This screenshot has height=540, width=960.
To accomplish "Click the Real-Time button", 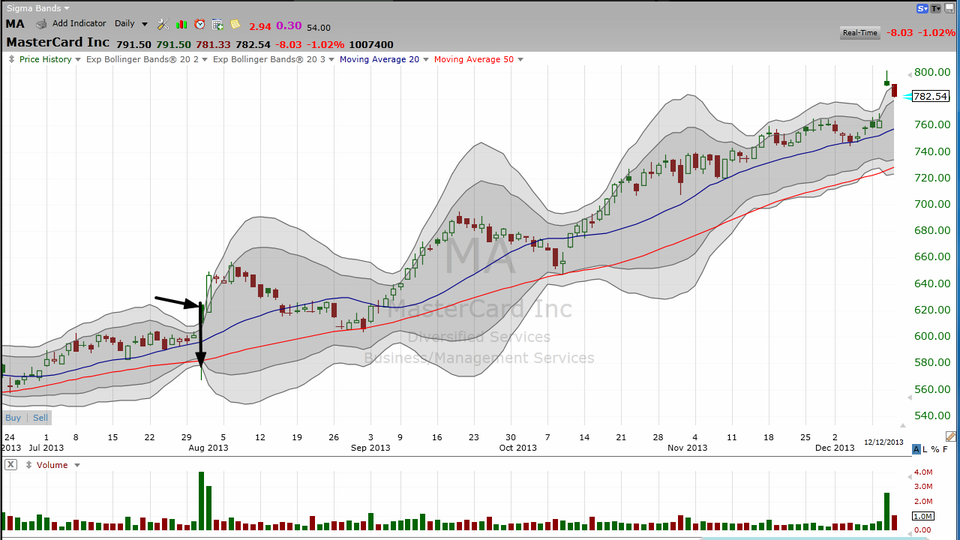I will pyautogui.click(x=860, y=33).
